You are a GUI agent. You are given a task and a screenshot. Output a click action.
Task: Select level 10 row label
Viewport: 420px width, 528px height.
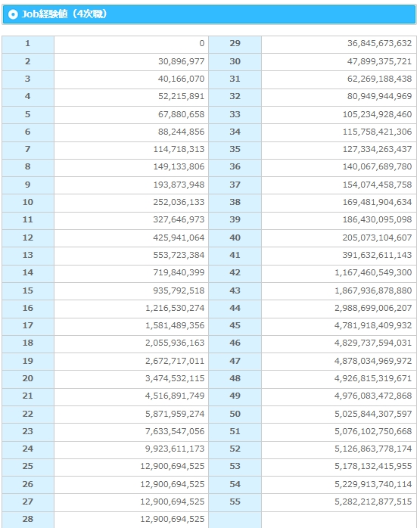[28, 203]
